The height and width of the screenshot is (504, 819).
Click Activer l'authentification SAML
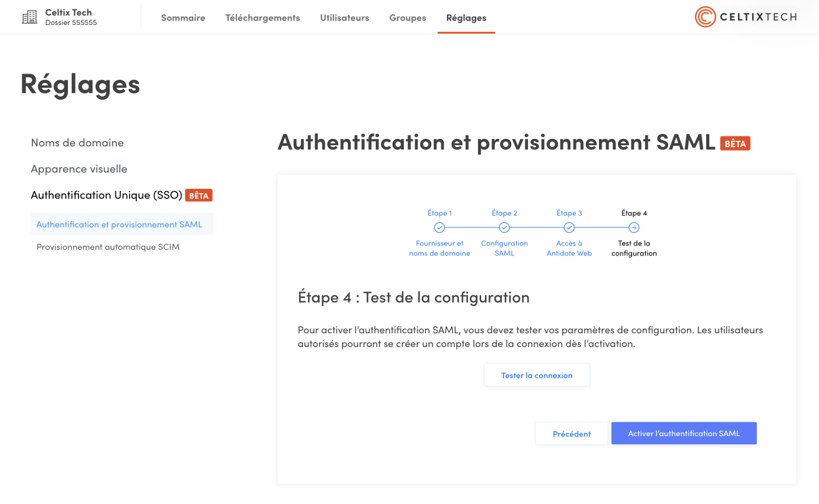(684, 433)
